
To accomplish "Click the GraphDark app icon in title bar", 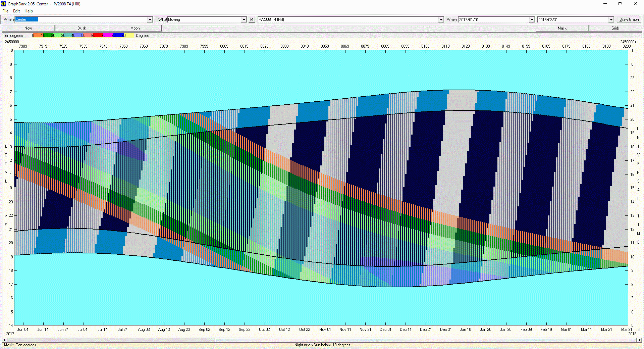I will point(3,4).
